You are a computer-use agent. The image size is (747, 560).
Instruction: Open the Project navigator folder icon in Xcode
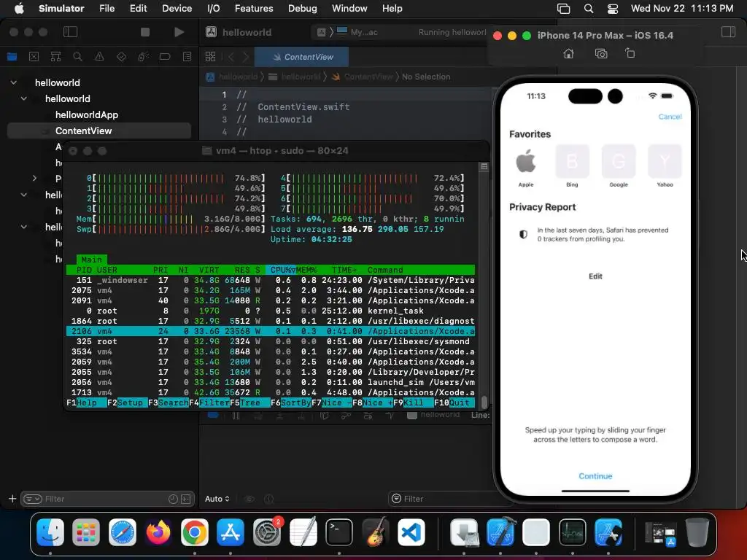[x=12, y=57]
